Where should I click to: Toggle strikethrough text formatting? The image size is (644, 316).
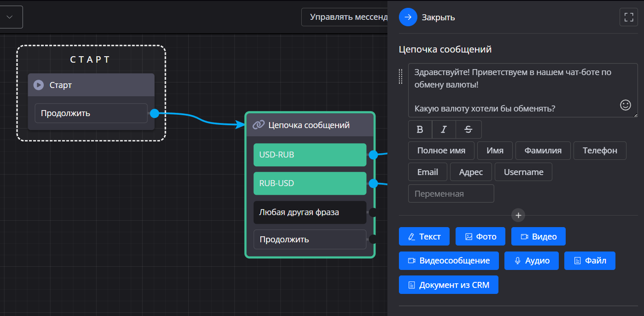coord(468,129)
